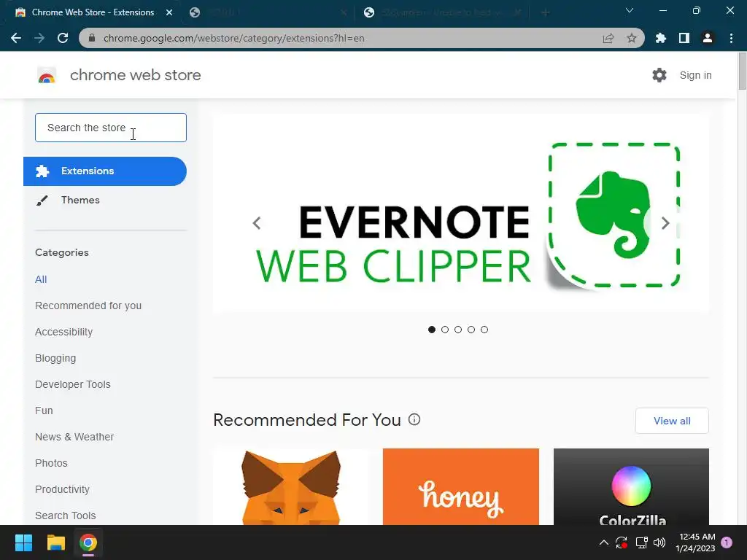Choose the Developer Tools category

73,384
